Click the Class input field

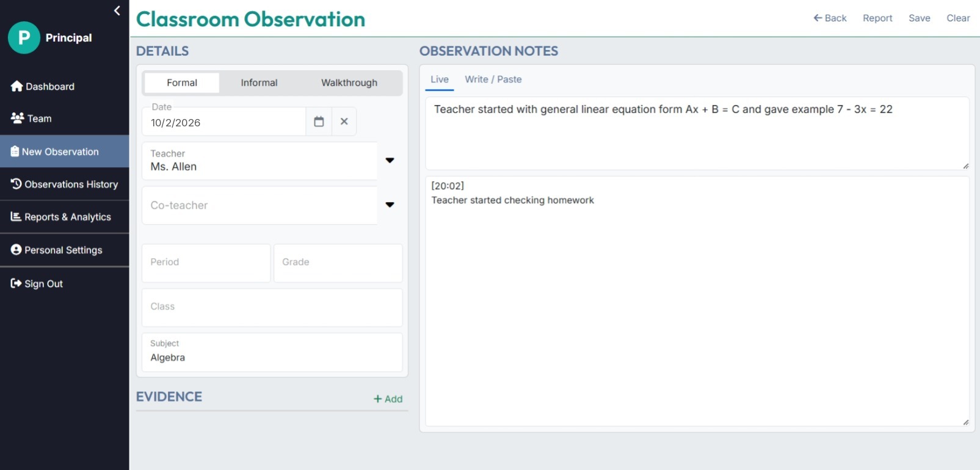point(272,308)
